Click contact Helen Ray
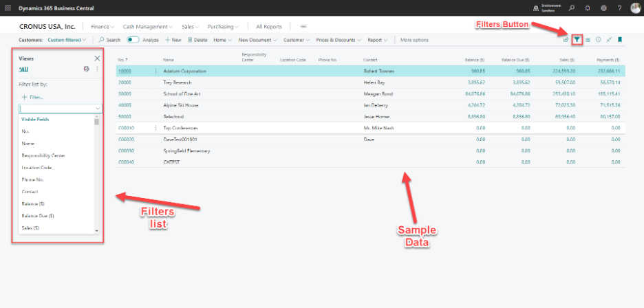The height and width of the screenshot is (308, 644). (x=373, y=82)
